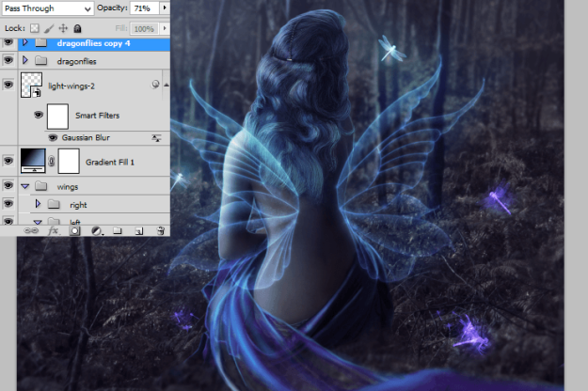Click the right folder icon
The height and width of the screenshot is (391, 588).
pyautogui.click(x=54, y=204)
